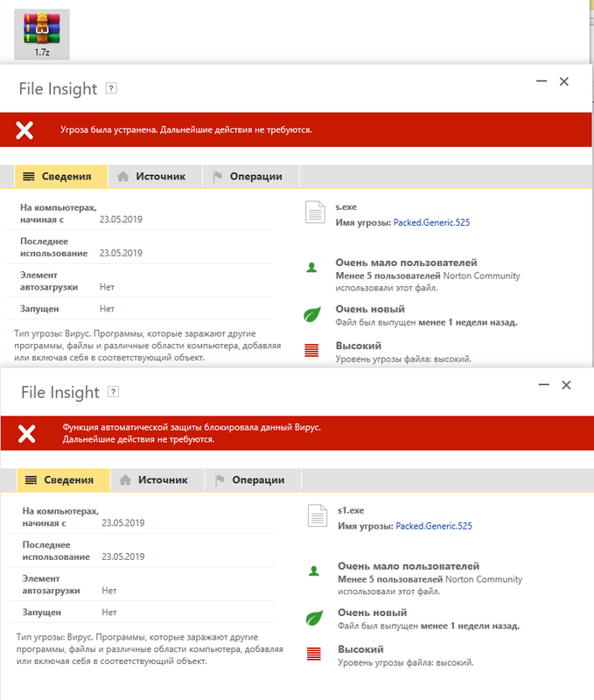Select the 1.7z archive file icon
Image resolution: width=594 pixels, height=700 pixels.
pyautogui.click(x=41, y=34)
